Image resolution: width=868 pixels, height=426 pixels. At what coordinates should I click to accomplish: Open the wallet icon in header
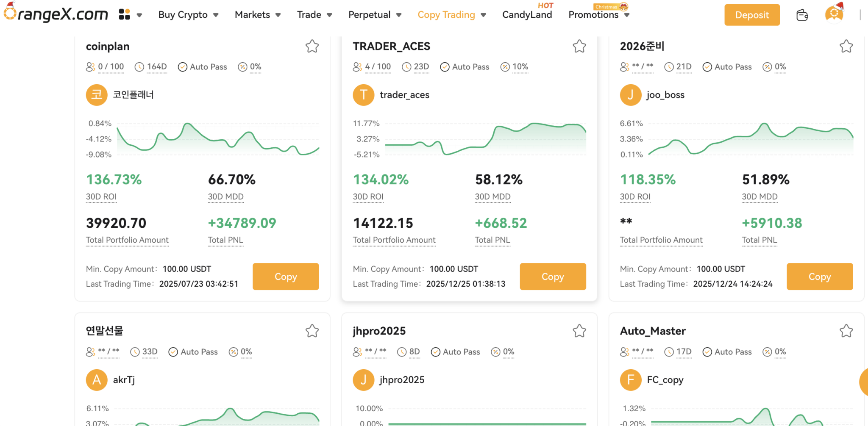click(x=802, y=15)
